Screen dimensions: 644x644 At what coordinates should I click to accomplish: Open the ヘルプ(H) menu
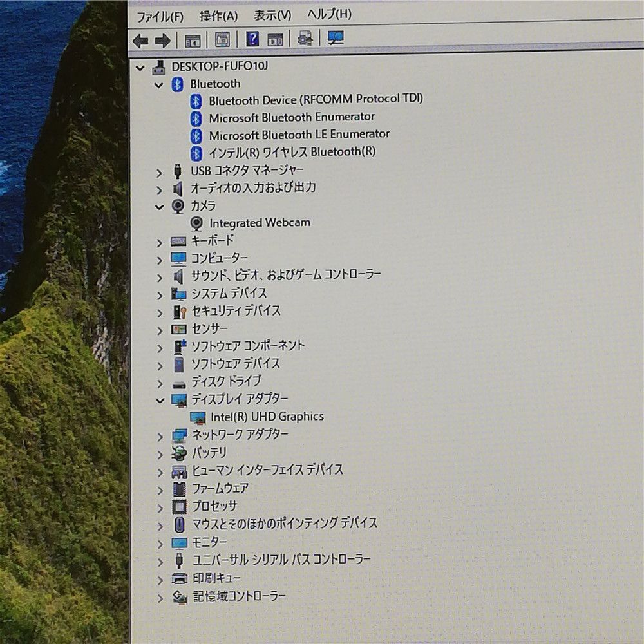(x=329, y=14)
